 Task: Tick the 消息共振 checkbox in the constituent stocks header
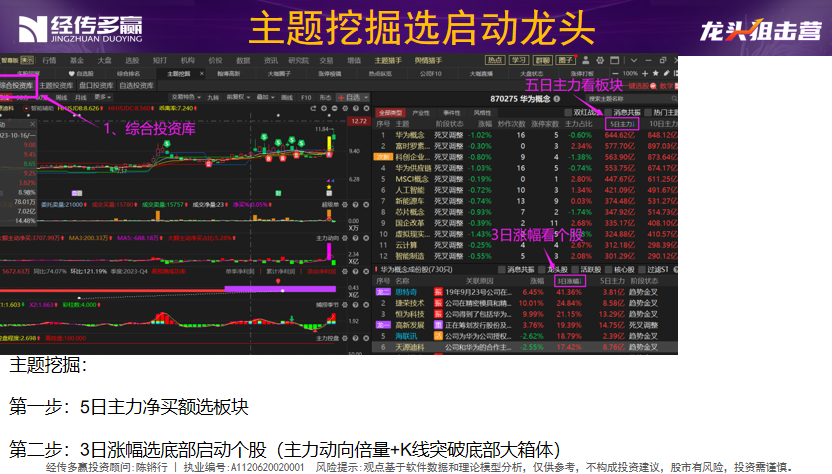(501, 270)
